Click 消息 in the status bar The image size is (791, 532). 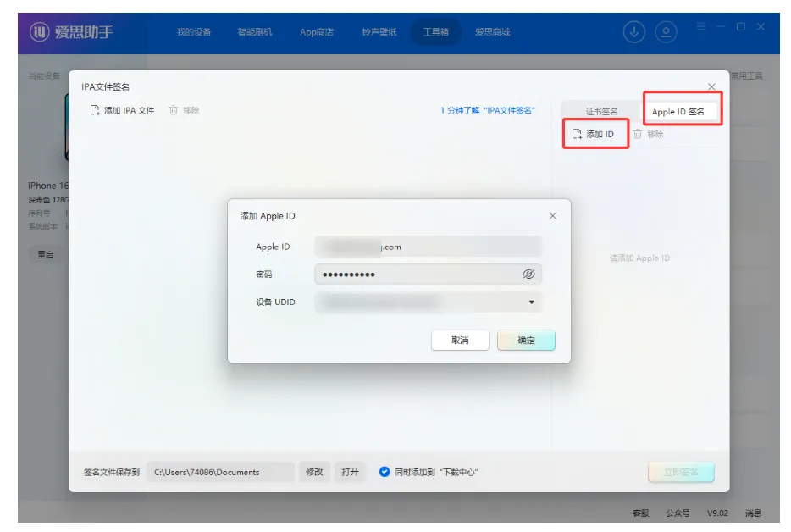click(x=753, y=513)
